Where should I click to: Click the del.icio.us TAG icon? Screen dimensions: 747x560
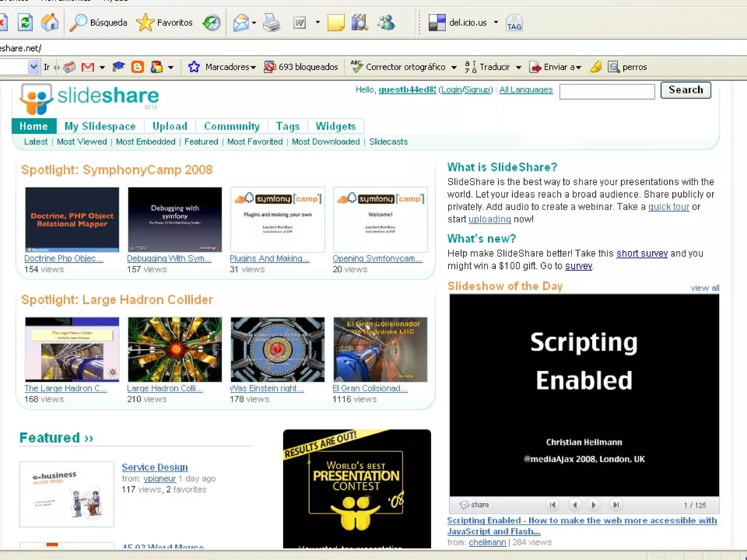pos(514,23)
